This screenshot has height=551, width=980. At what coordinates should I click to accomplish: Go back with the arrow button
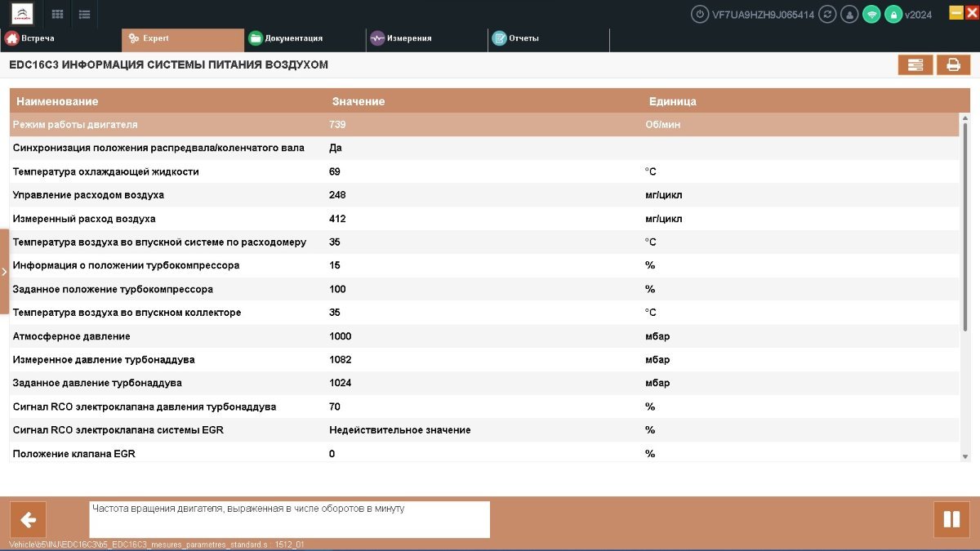[x=28, y=520]
